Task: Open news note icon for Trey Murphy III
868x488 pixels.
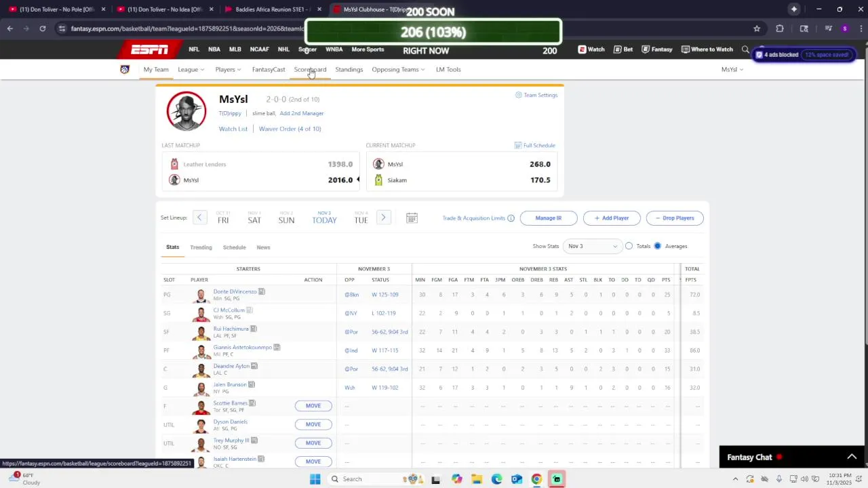Action: coord(254,440)
